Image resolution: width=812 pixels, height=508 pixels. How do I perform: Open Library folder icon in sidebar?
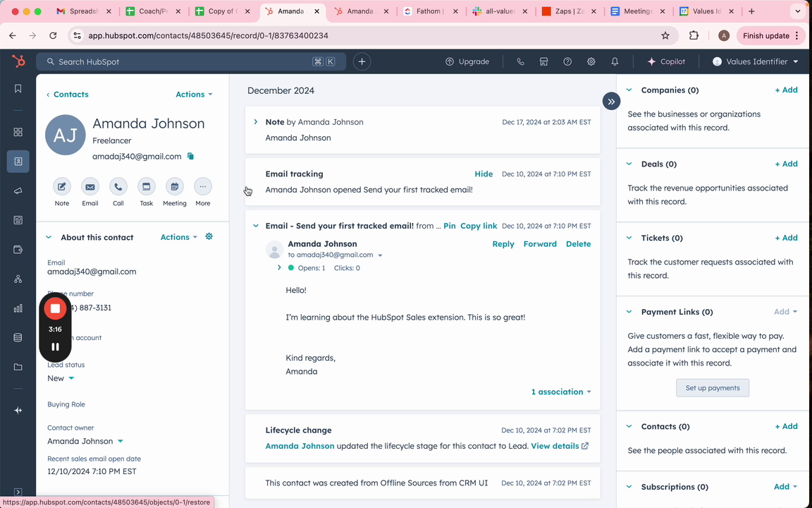[x=18, y=367]
